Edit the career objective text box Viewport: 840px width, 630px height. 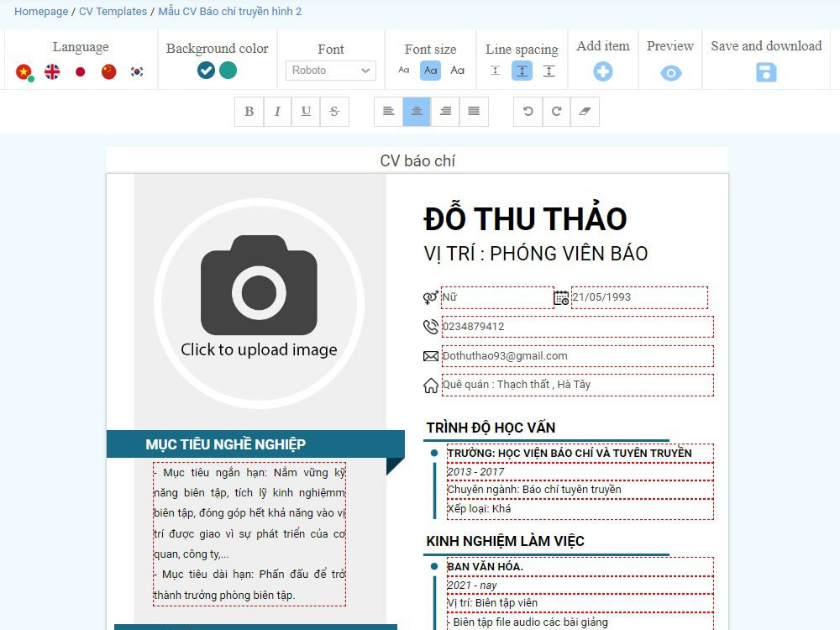[x=249, y=534]
